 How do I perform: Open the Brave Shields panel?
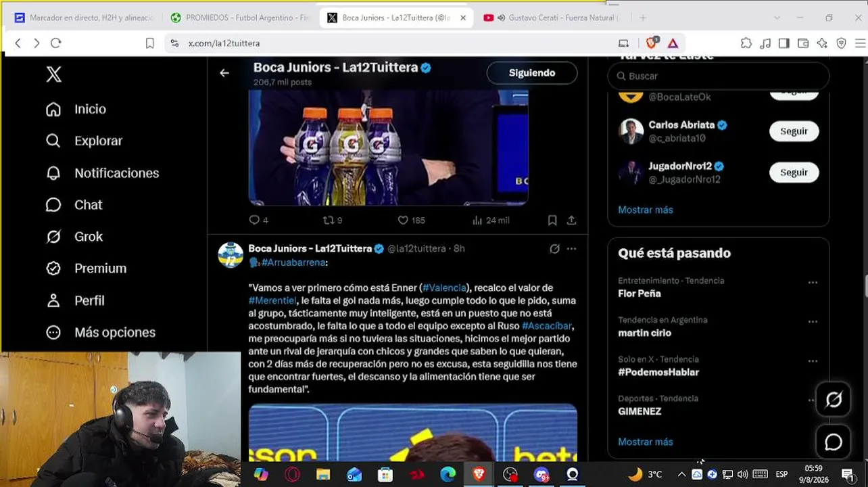pyautogui.click(x=652, y=43)
